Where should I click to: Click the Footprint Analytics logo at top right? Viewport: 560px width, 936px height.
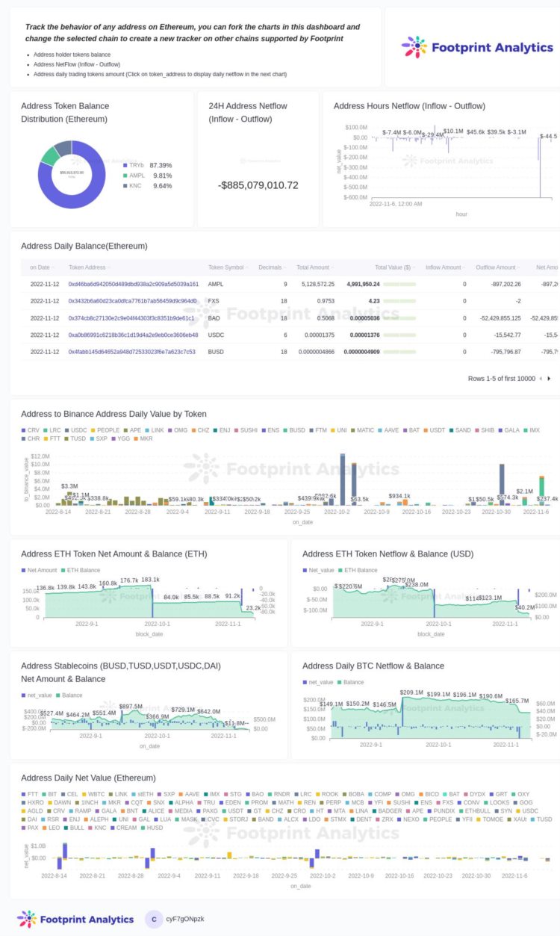pos(477,47)
